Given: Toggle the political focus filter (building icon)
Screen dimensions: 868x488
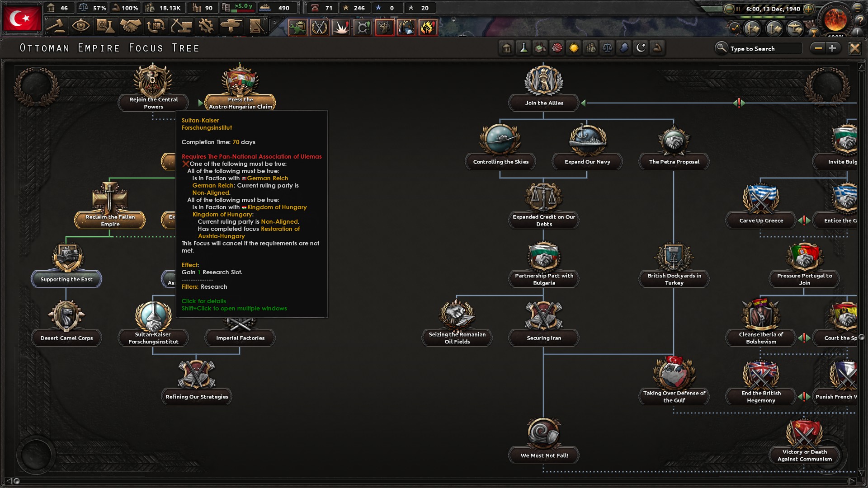Looking at the screenshot, I should pos(506,48).
